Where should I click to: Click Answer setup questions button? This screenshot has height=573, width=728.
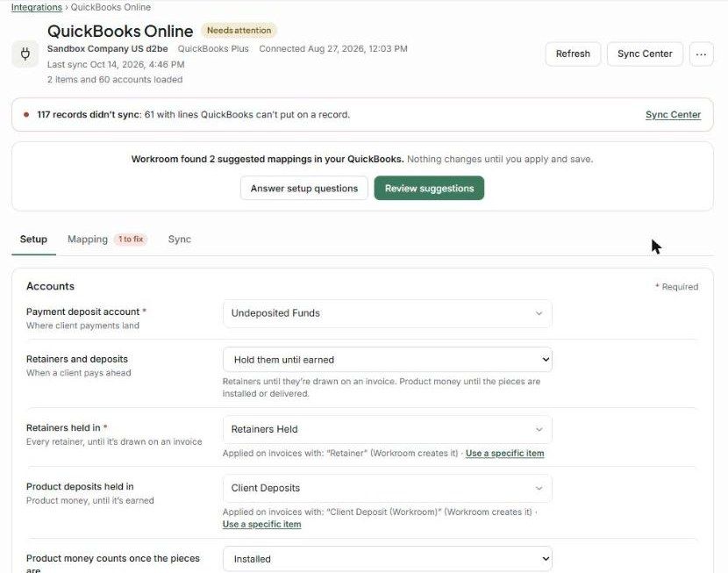pos(304,188)
